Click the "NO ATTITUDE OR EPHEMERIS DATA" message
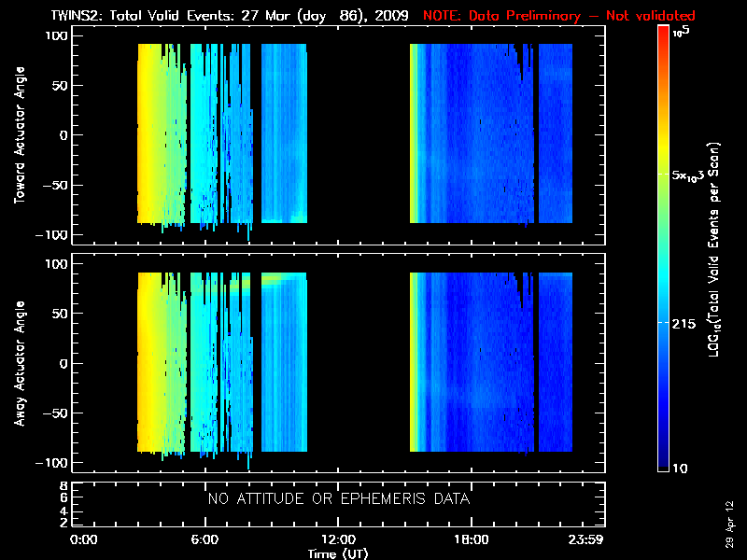 tap(338, 499)
